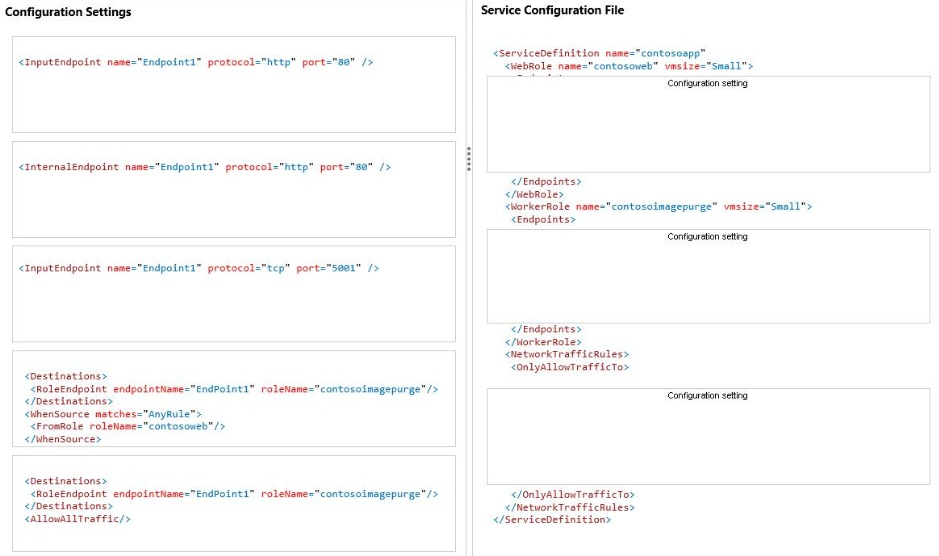This screenshot has height=556, width=939.
Task: Select the InputEndpoint tcp port 5001 setting box
Action: point(234,294)
